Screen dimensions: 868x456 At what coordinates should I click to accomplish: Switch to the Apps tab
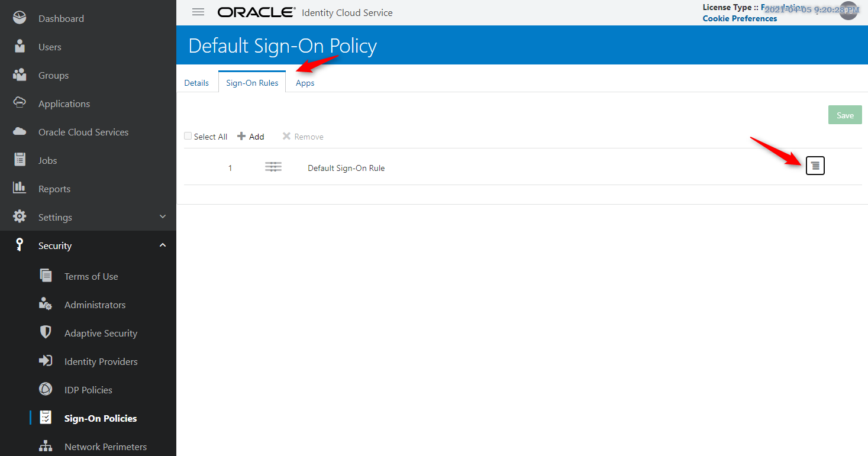[x=305, y=83]
